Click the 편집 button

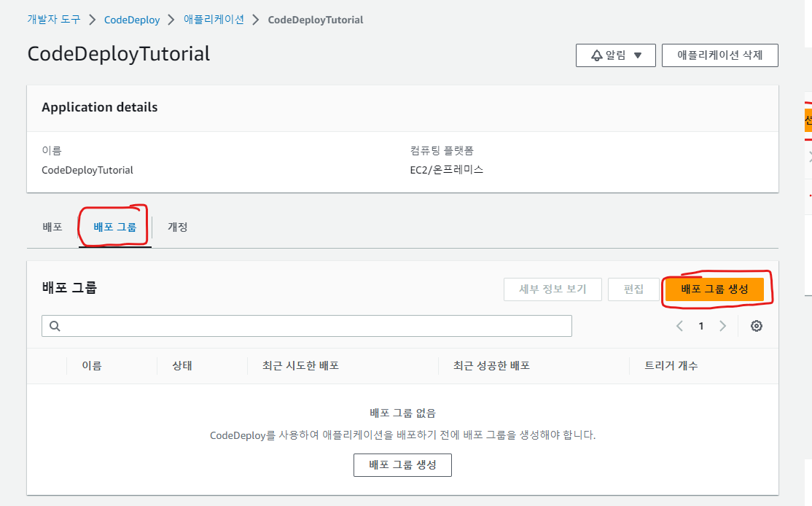pyautogui.click(x=633, y=289)
